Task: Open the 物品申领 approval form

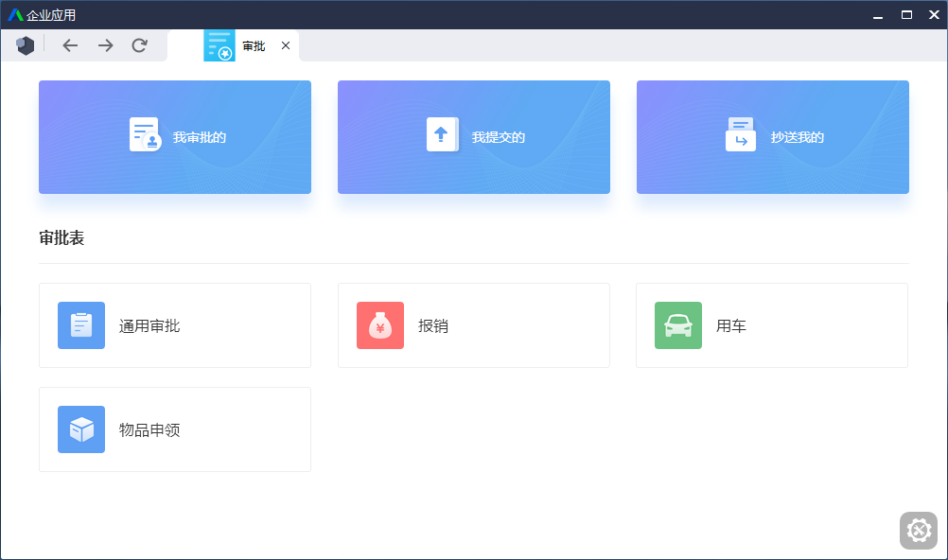Action: click(x=175, y=429)
